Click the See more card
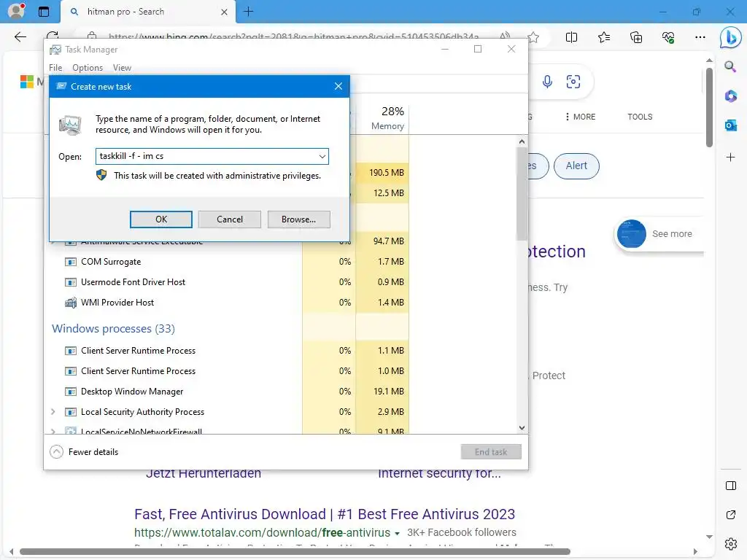 (659, 234)
